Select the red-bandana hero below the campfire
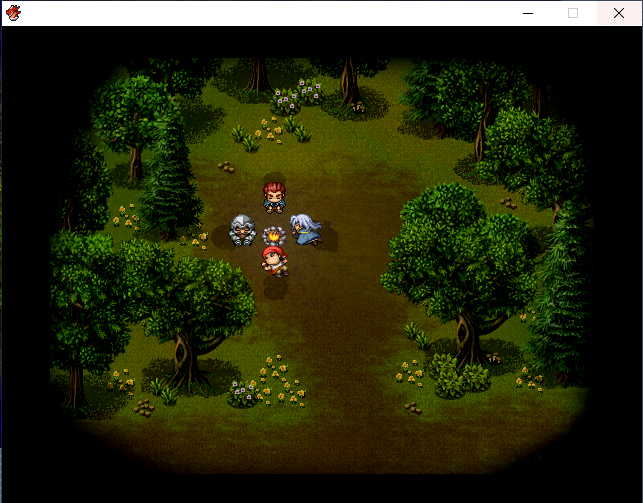This screenshot has height=503, width=643. [x=275, y=261]
